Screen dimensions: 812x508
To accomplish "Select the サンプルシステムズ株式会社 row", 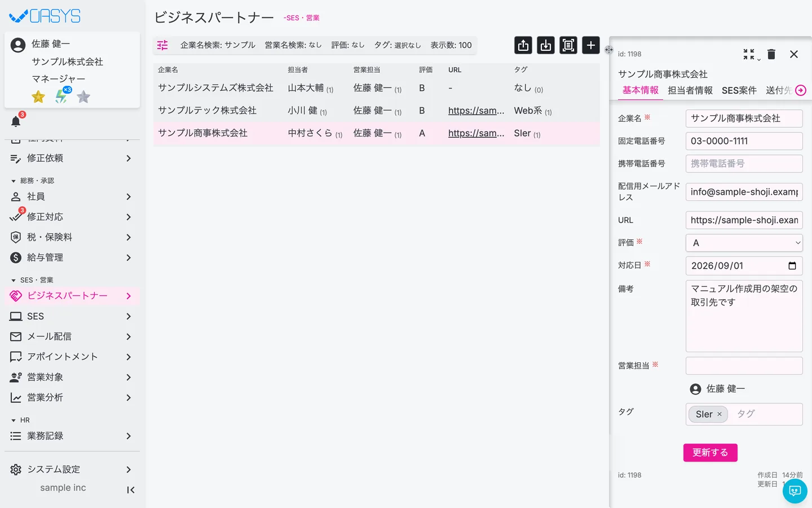I will pyautogui.click(x=377, y=88).
